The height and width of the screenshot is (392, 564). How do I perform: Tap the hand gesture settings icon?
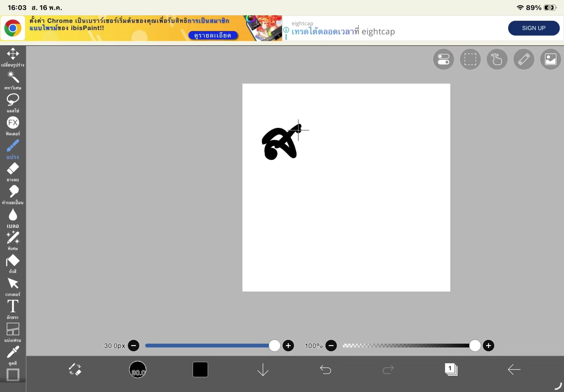coord(497,59)
